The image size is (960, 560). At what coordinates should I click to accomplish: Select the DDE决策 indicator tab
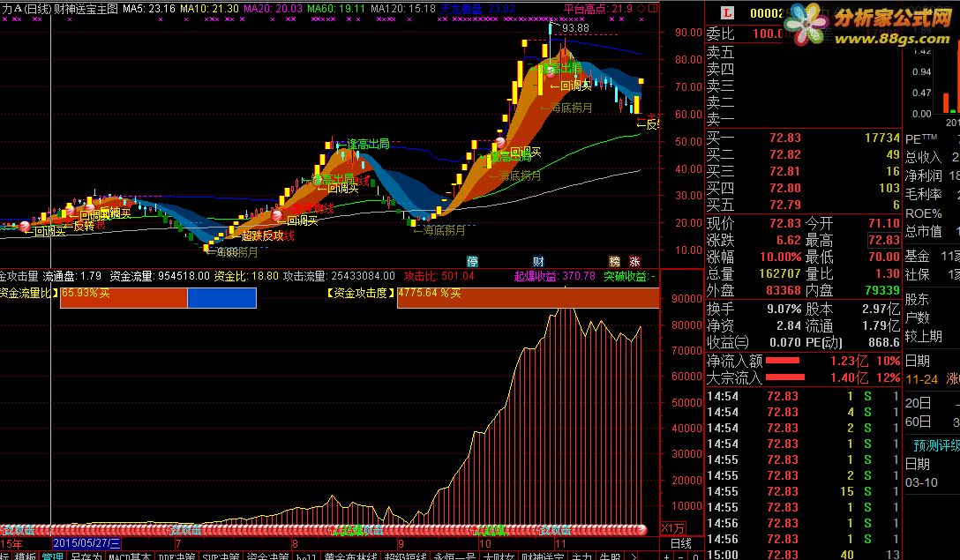177,556
